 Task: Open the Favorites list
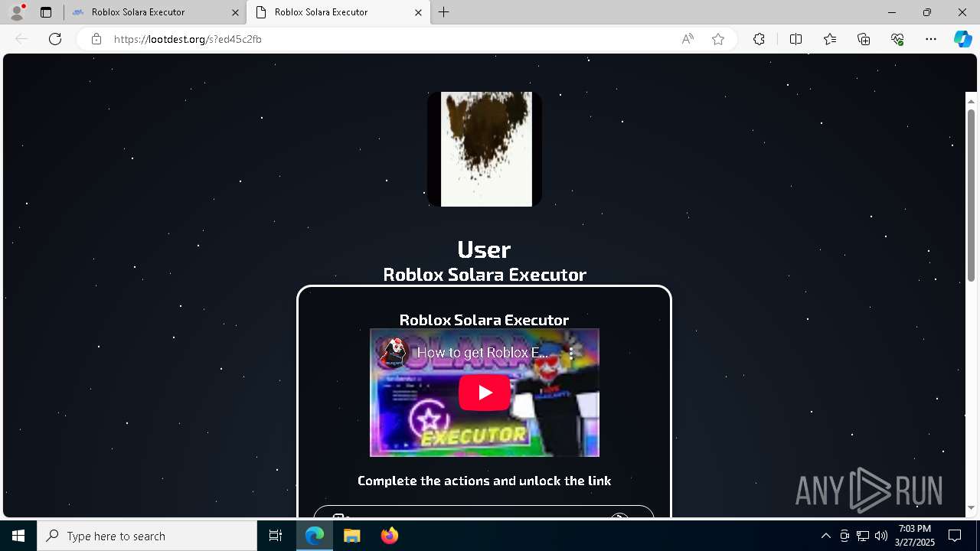point(830,39)
